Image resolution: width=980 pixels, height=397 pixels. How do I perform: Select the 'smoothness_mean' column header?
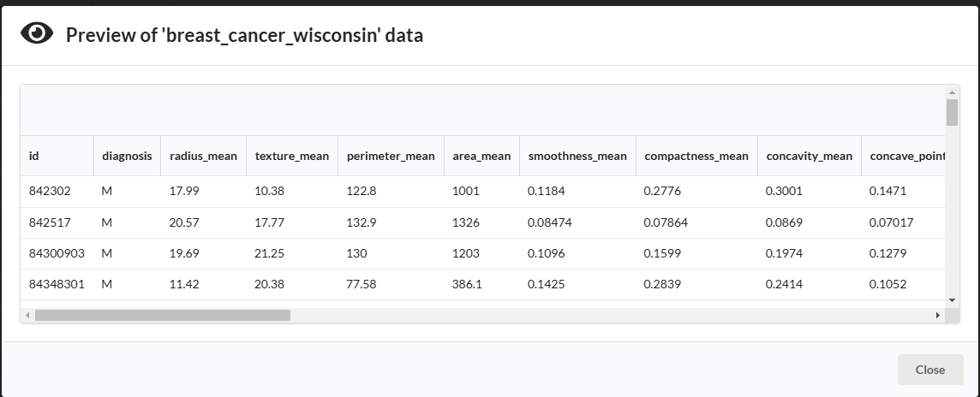click(577, 156)
